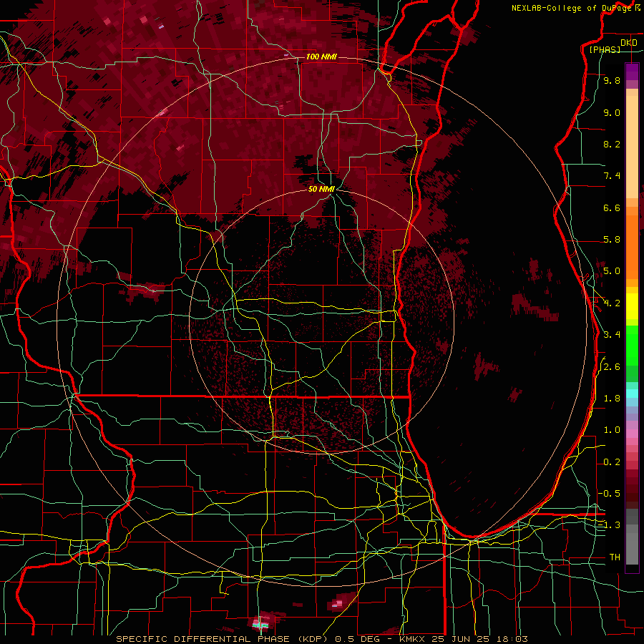Click the 7.4 value on the color scale
The width and height of the screenshot is (644, 644).
coord(612,176)
